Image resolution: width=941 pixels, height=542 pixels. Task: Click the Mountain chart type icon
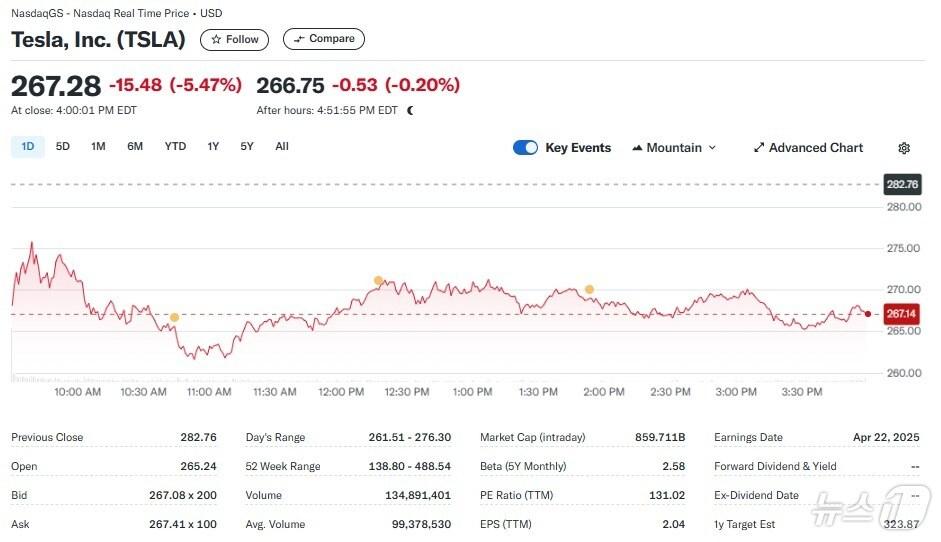tap(637, 148)
